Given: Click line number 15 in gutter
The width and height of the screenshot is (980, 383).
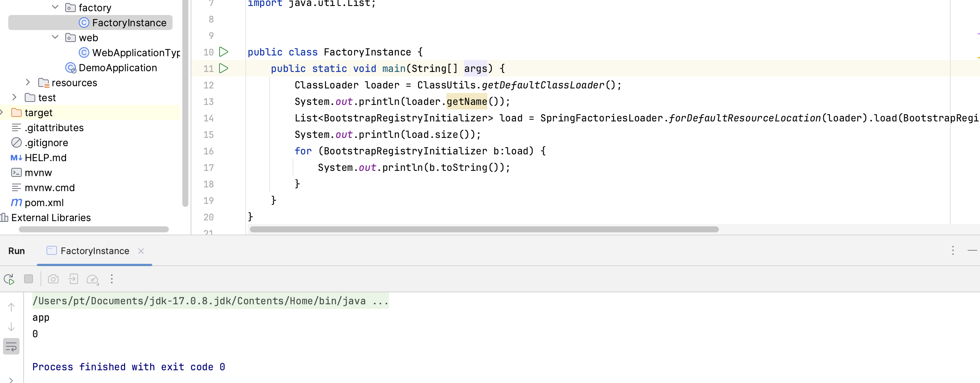Looking at the screenshot, I should pyautogui.click(x=209, y=135).
